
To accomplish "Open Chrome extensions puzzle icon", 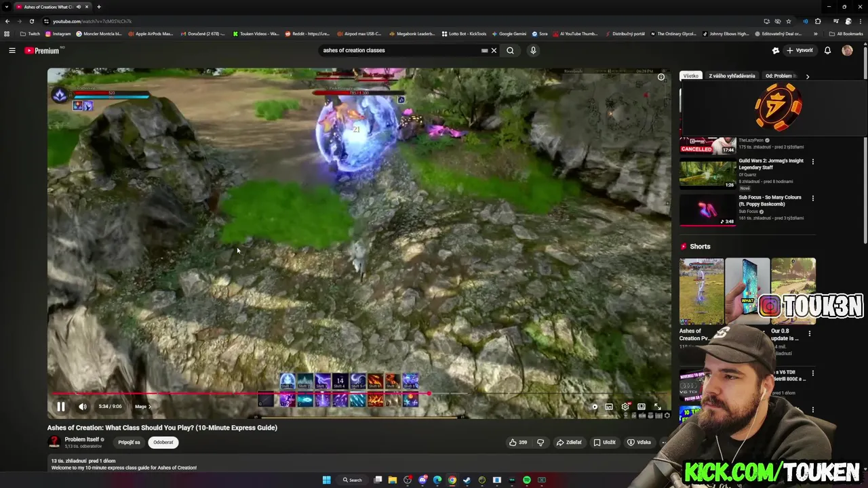I will click(818, 21).
